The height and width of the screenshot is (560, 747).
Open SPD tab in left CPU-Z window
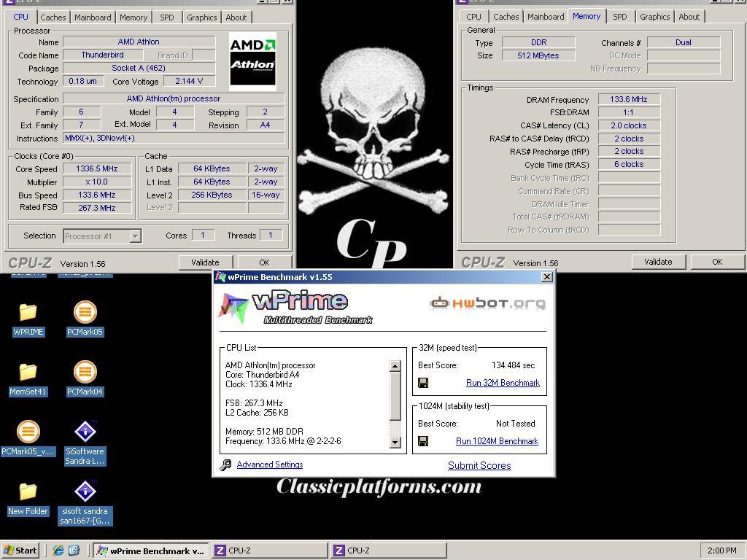(x=167, y=17)
